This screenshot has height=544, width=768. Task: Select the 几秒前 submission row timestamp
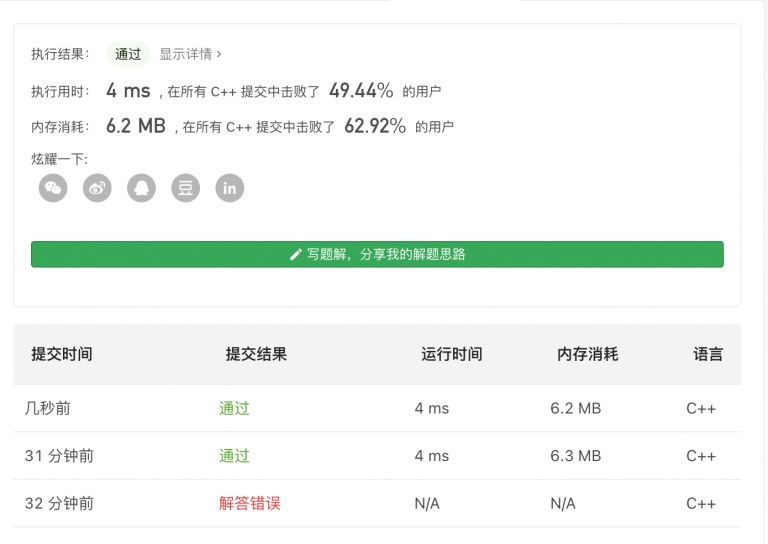(48, 408)
